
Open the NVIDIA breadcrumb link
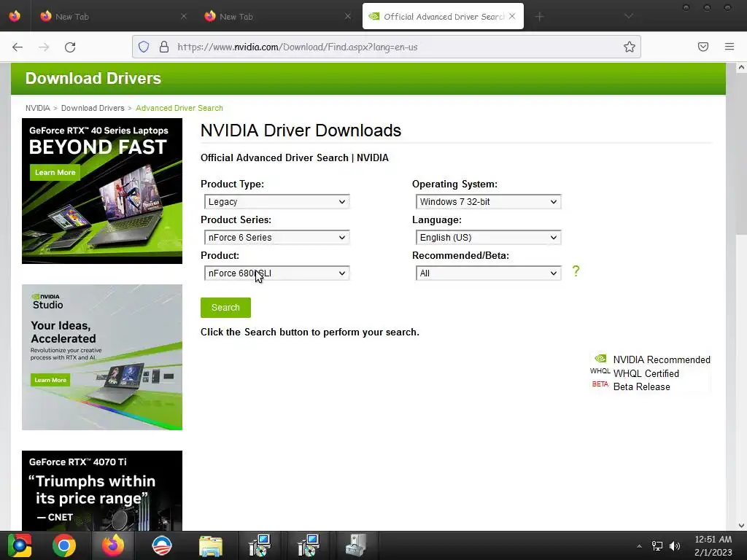point(38,108)
